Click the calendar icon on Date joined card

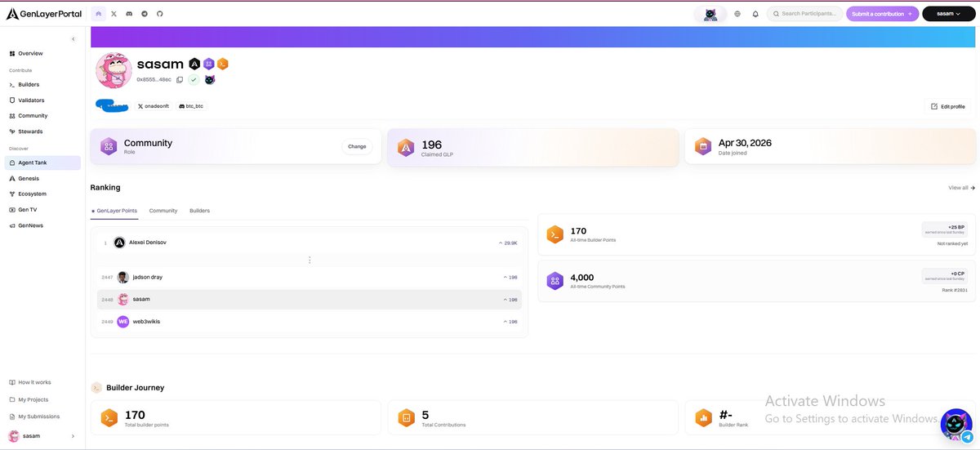click(703, 146)
